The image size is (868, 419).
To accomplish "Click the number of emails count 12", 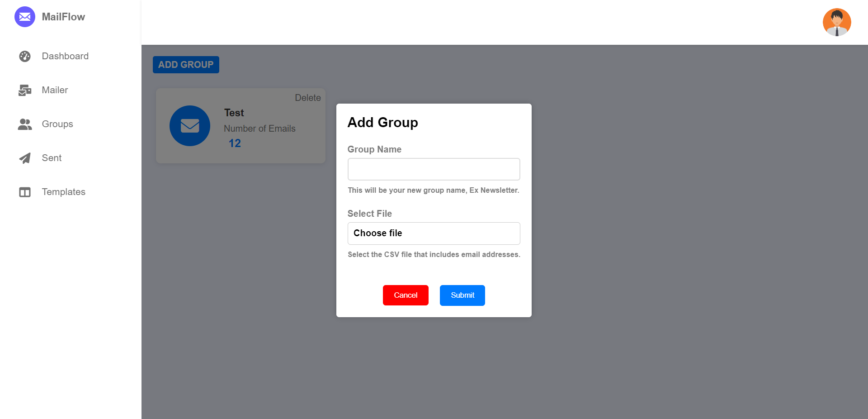I will (x=235, y=143).
